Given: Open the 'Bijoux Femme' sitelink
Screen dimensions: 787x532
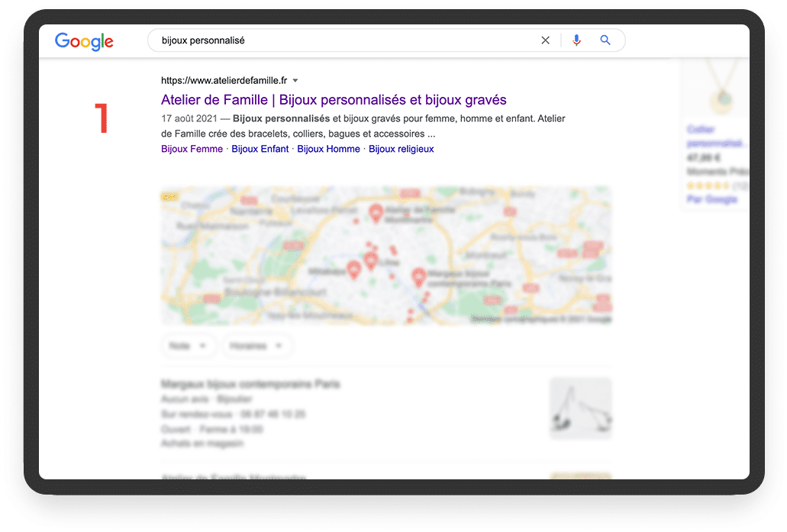Looking at the screenshot, I should coord(192,149).
